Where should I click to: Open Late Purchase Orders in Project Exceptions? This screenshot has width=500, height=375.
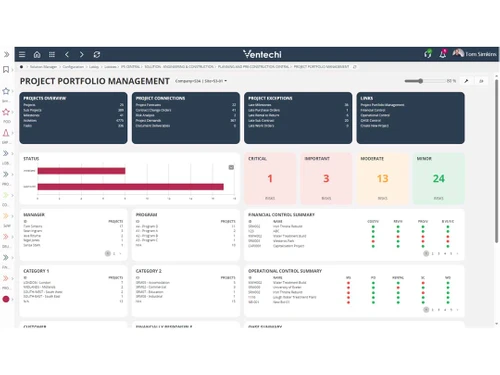click(x=298, y=110)
